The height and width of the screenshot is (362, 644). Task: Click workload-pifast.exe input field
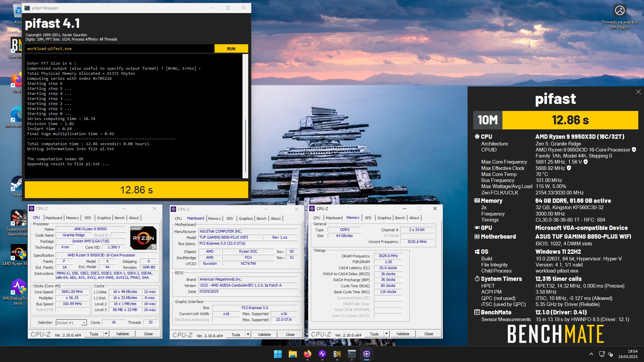click(x=119, y=49)
